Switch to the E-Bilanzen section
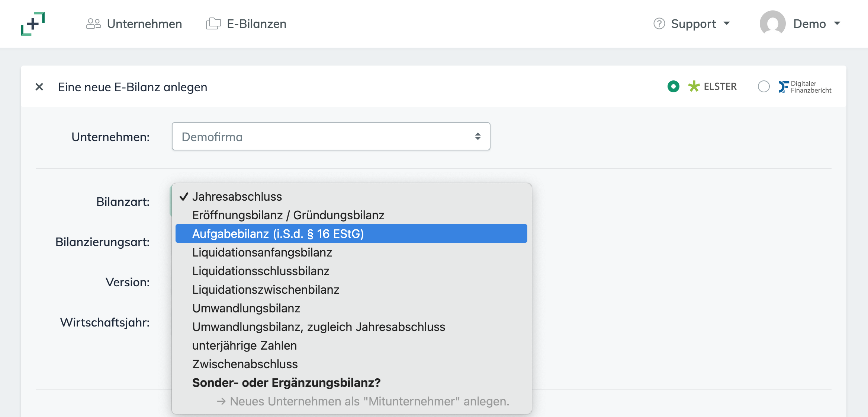The image size is (868, 417). point(256,23)
